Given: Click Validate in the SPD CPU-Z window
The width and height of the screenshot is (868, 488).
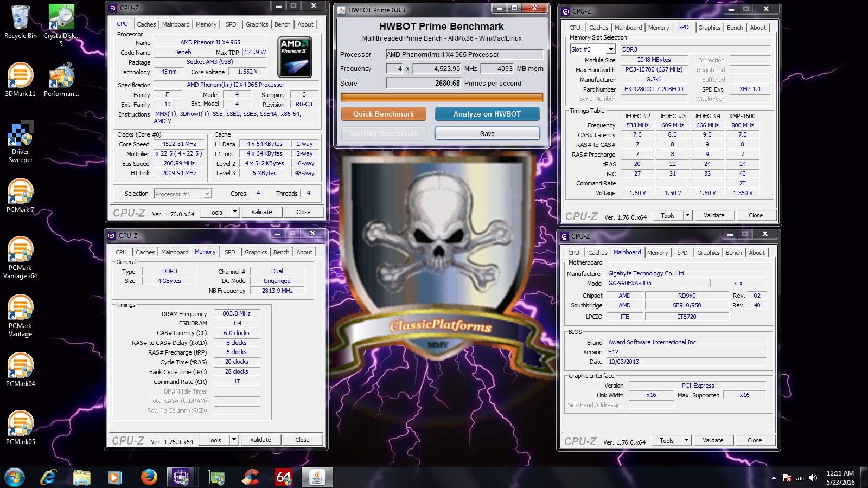Looking at the screenshot, I should pyautogui.click(x=714, y=215).
